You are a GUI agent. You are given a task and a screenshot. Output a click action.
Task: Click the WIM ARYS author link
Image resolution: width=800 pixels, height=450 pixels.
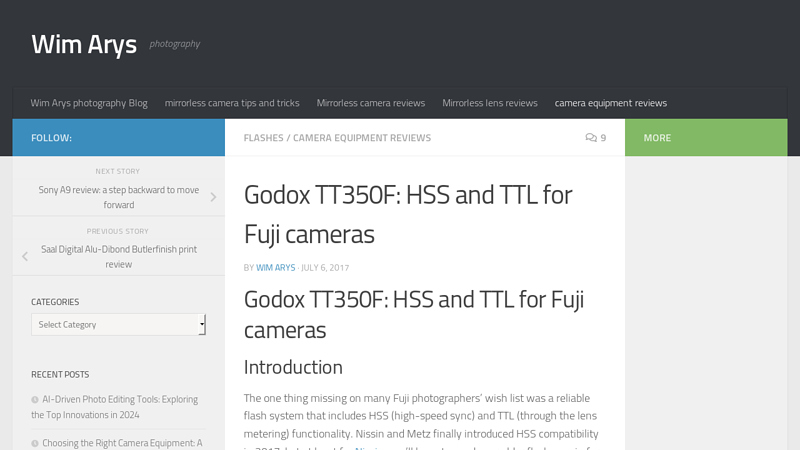276,268
